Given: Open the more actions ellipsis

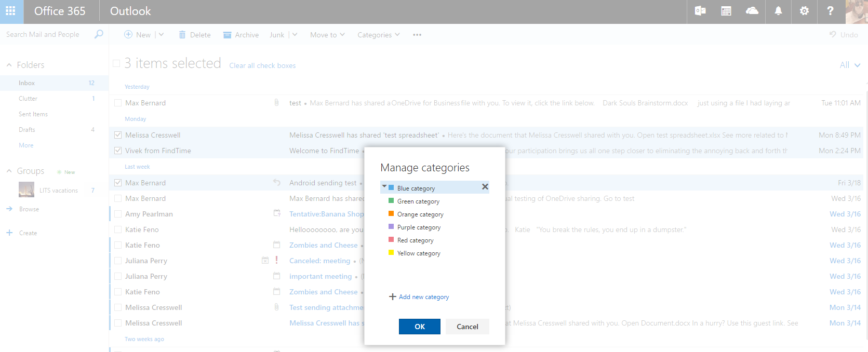Looking at the screenshot, I should click(x=417, y=35).
